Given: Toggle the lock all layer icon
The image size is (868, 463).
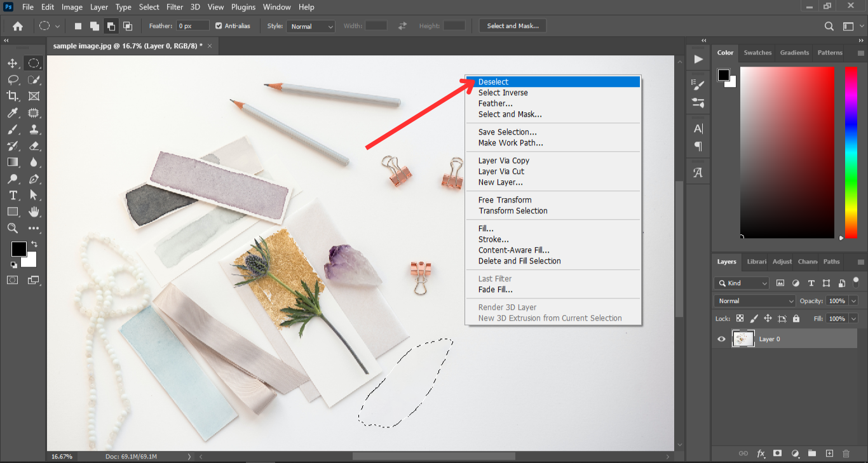Looking at the screenshot, I should (796, 319).
